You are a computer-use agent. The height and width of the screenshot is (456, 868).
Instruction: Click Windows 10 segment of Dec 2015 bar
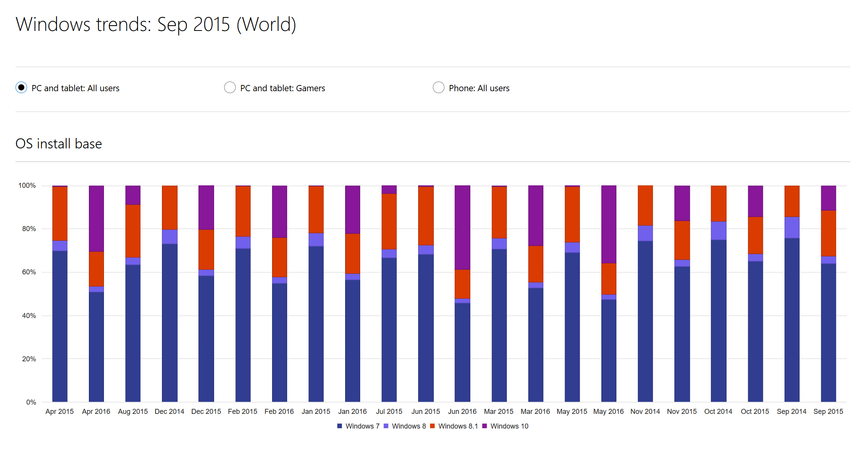206,208
